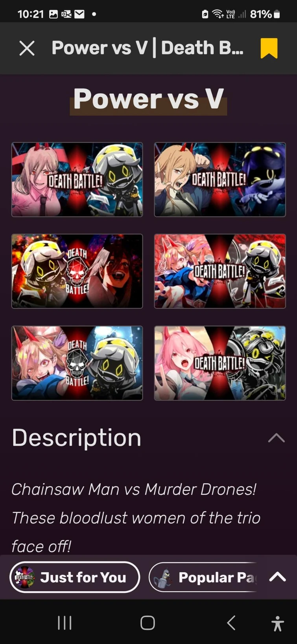Open the Just for You tab

tap(75, 577)
